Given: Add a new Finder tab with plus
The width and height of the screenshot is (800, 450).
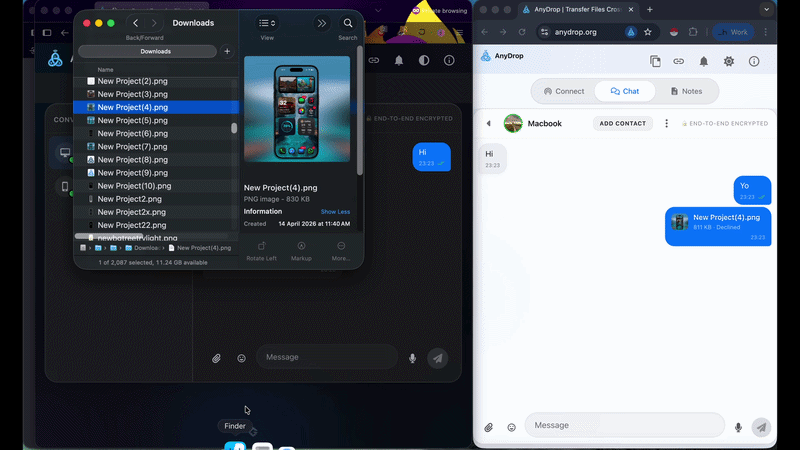Looking at the screenshot, I should 227,52.
